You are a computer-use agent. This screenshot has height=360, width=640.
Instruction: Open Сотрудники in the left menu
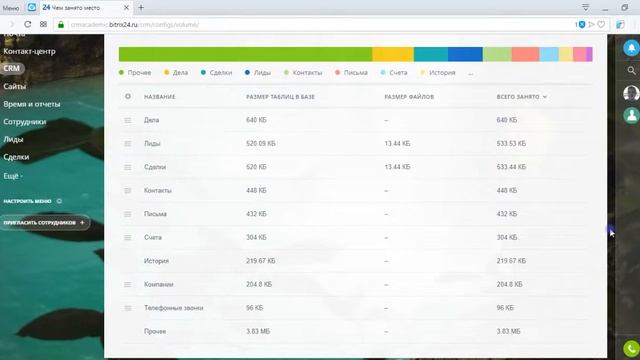tap(24, 122)
